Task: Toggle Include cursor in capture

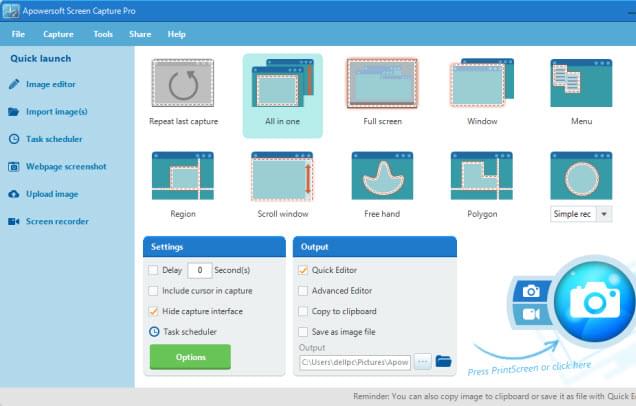Action: coord(153,291)
